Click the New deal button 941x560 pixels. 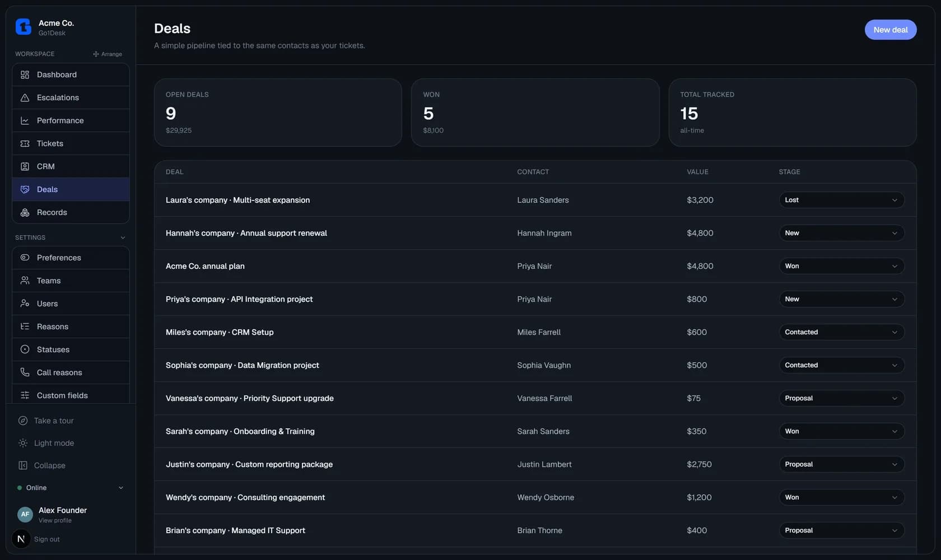point(891,30)
